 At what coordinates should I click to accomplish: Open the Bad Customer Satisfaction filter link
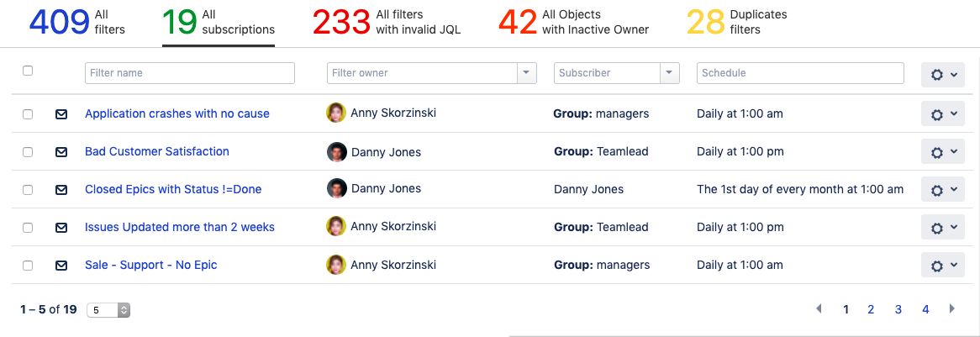[157, 151]
